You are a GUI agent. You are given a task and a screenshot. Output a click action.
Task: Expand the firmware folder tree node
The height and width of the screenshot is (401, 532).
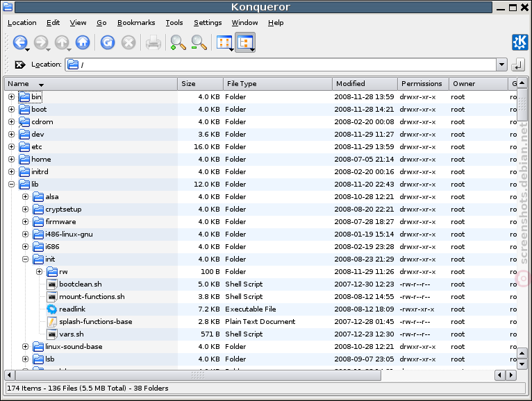(x=26, y=222)
